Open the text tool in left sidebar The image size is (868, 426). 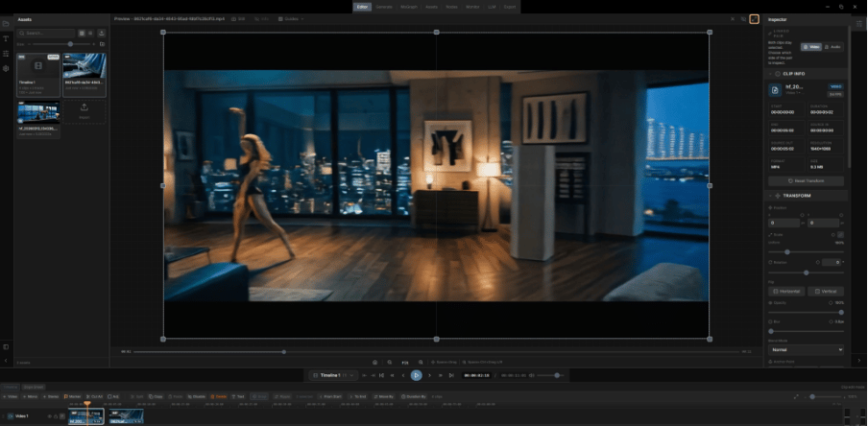pyautogui.click(x=6, y=37)
